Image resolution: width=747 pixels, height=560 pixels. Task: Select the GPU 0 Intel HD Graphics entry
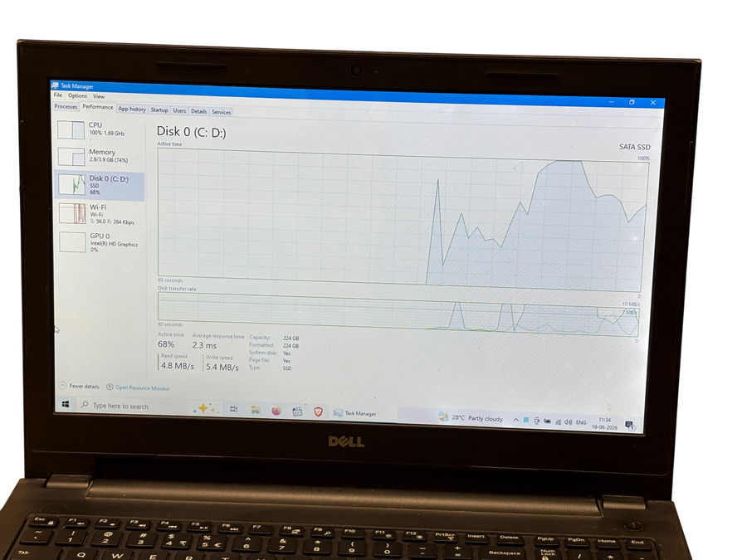(x=100, y=242)
